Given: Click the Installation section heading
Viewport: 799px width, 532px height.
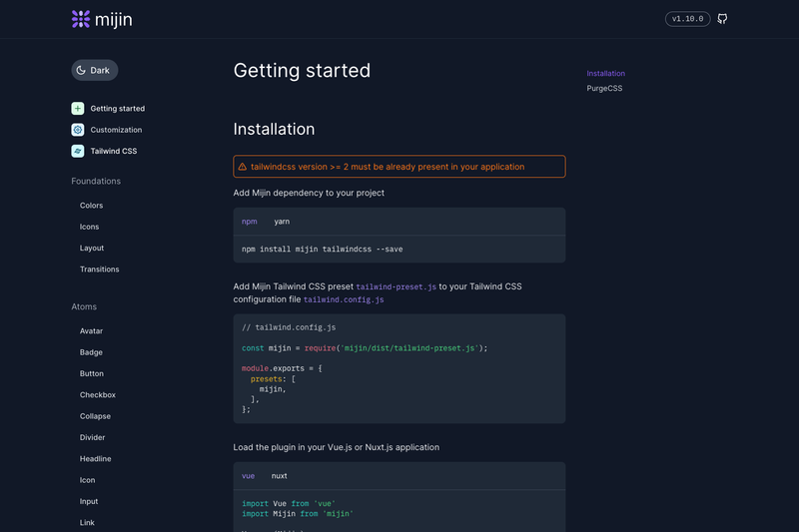Looking at the screenshot, I should [274, 130].
